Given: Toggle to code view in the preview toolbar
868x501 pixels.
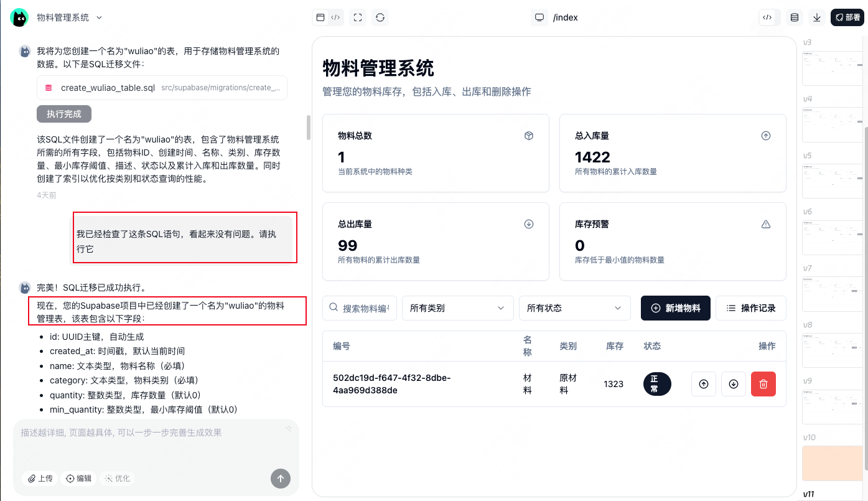Looking at the screenshot, I should (335, 17).
